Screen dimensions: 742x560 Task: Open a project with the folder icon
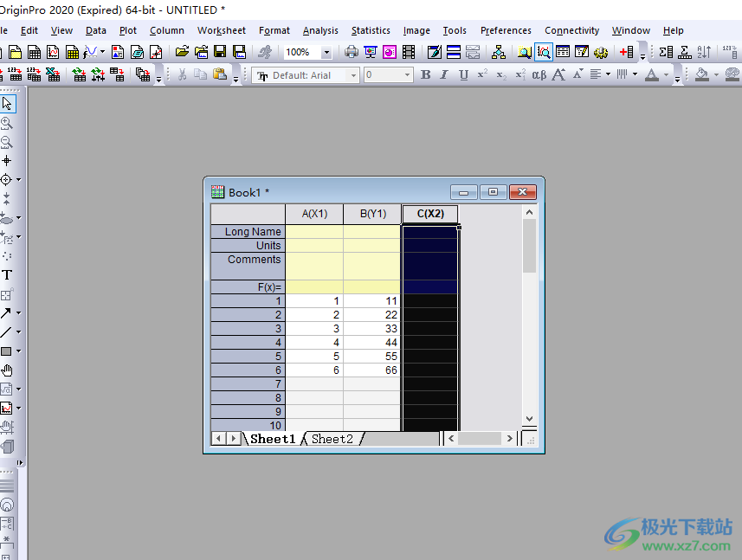point(182,52)
